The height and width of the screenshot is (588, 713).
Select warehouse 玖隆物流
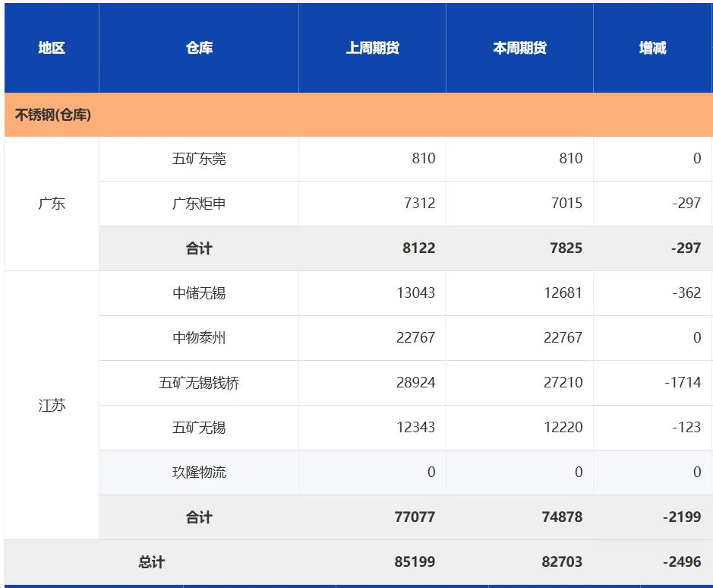[199, 473]
